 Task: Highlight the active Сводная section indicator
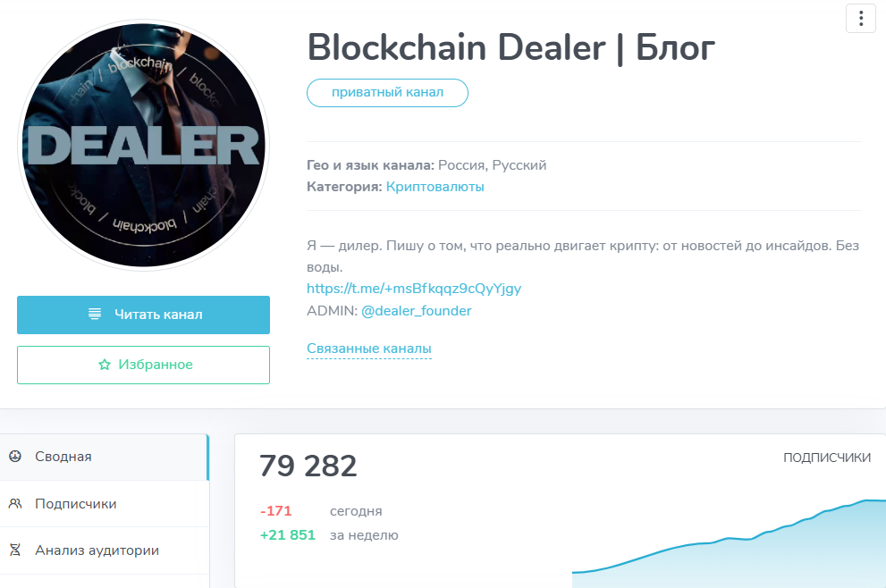(x=207, y=456)
